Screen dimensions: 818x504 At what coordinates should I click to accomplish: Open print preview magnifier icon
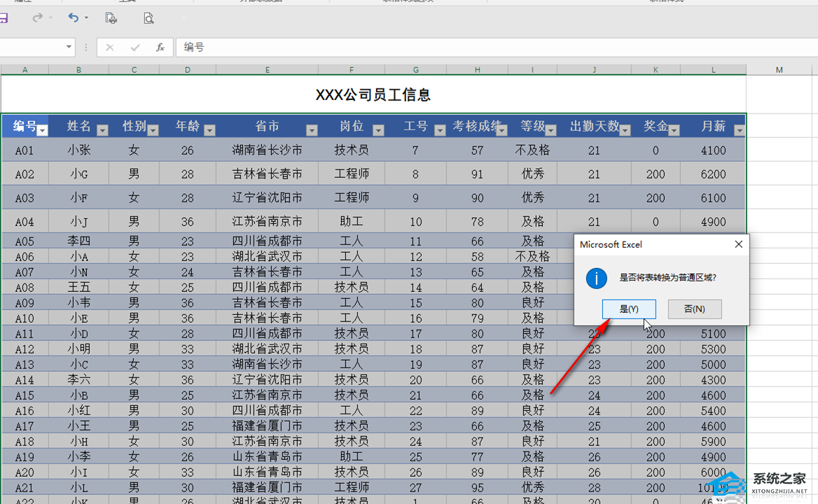tap(148, 18)
